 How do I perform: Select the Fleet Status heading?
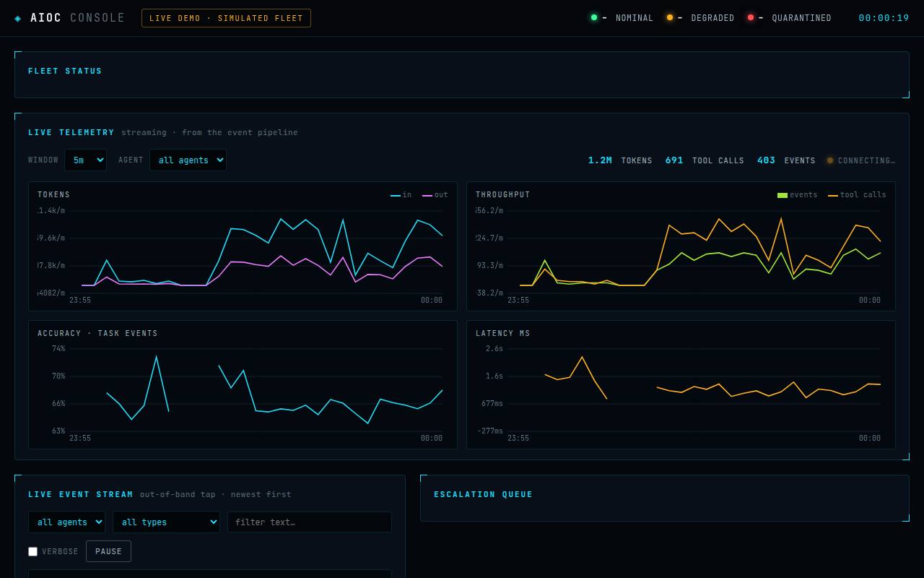65,71
